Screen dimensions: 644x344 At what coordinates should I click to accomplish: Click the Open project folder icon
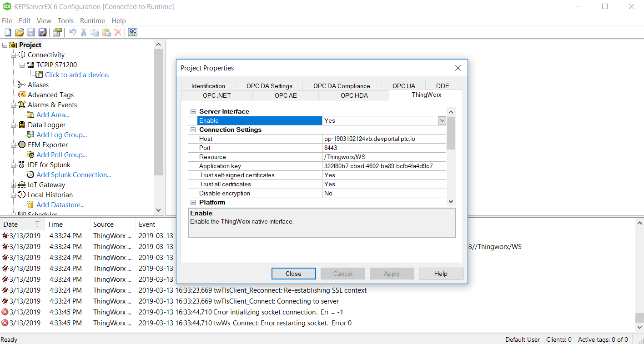[19, 32]
